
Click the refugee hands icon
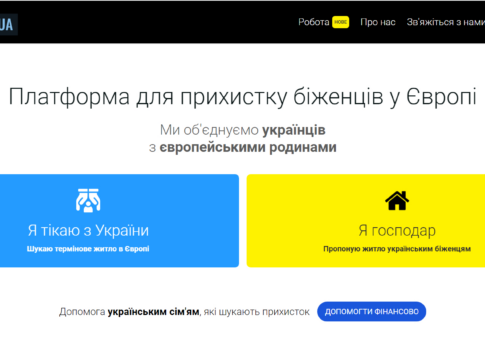pyautogui.click(x=88, y=200)
